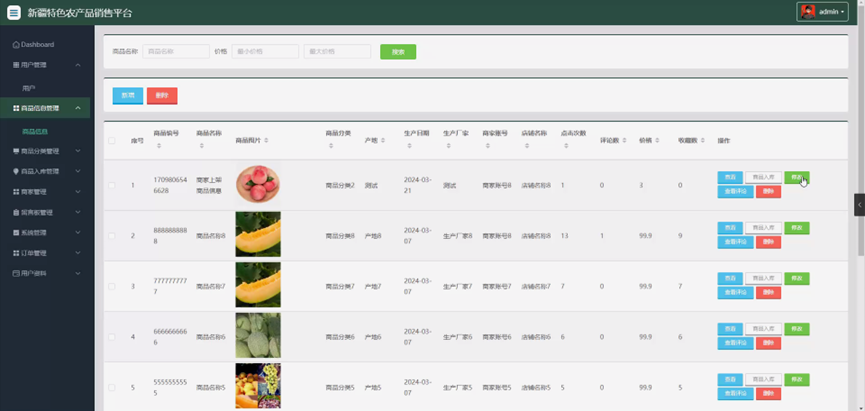Viewport: 865px width, 411px height.
Task: Sort table by 商品名称 column arrows
Action: (201, 146)
